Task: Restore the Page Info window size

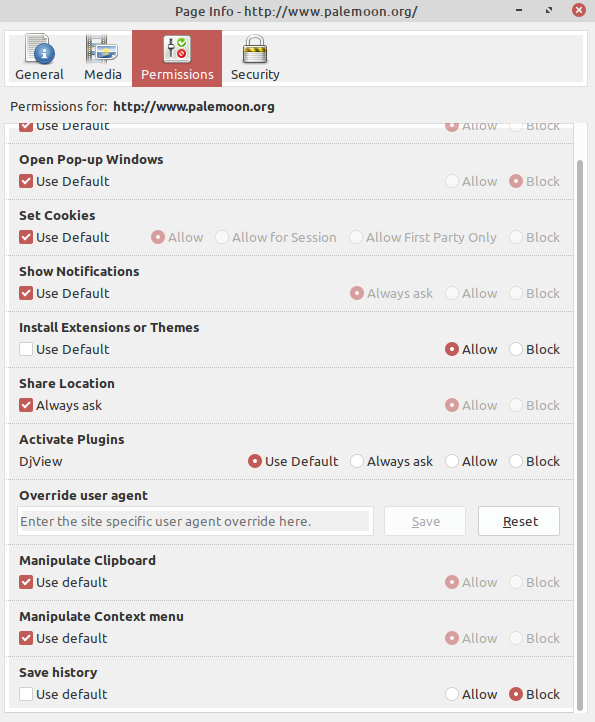Action: pos(549,10)
